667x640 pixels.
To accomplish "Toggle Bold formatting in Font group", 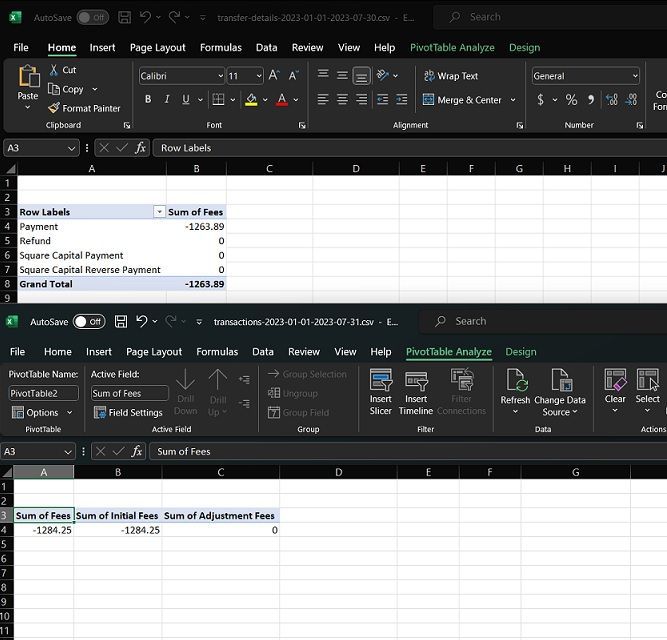I will click(x=148, y=99).
